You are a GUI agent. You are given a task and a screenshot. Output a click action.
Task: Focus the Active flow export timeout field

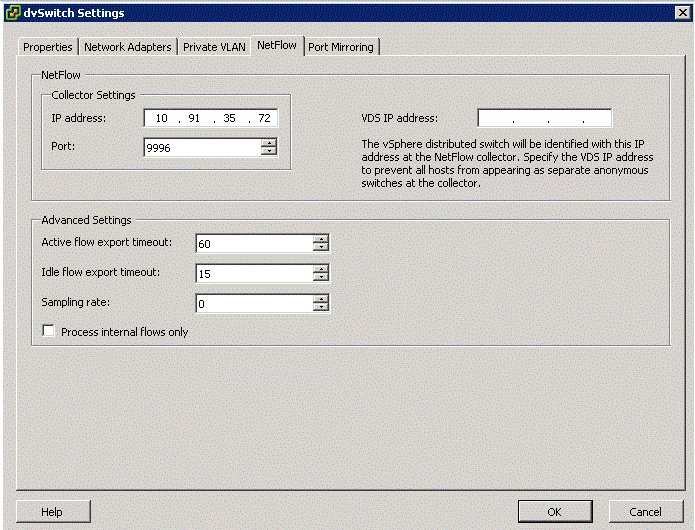coord(255,244)
